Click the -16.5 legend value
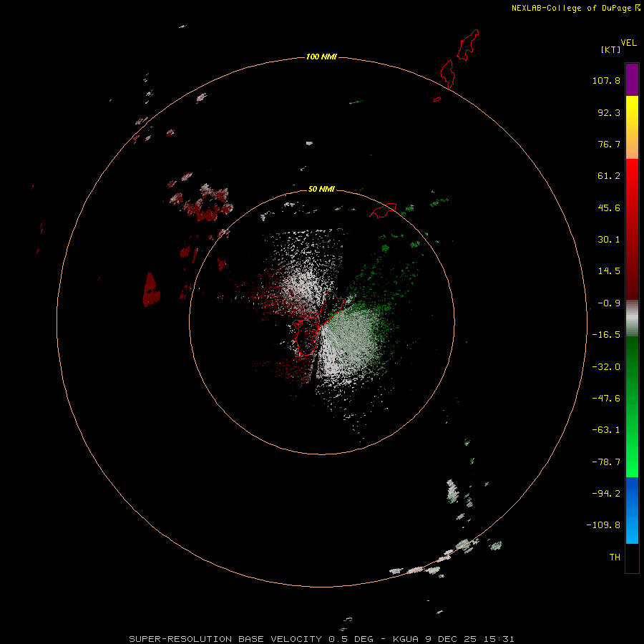 pos(606,335)
